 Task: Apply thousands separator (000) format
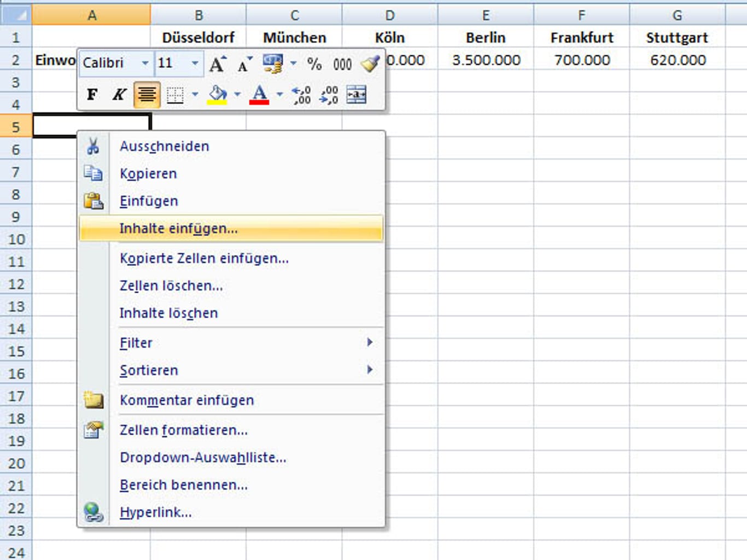tap(342, 64)
